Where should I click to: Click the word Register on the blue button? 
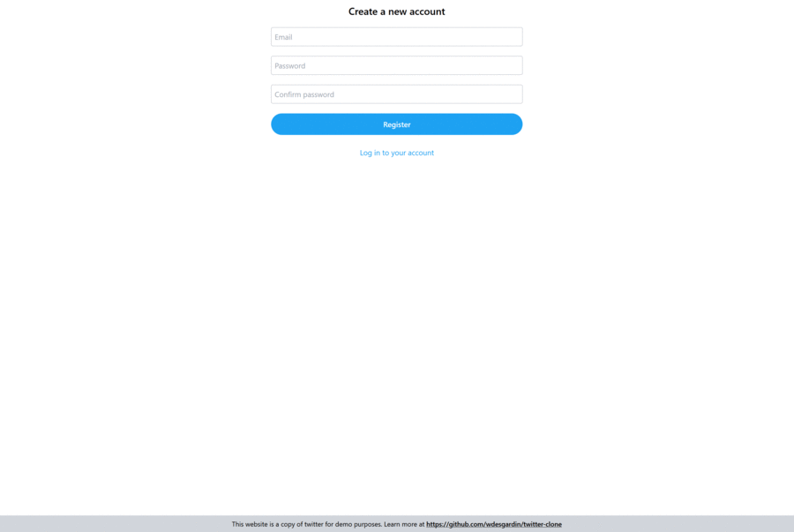point(396,124)
